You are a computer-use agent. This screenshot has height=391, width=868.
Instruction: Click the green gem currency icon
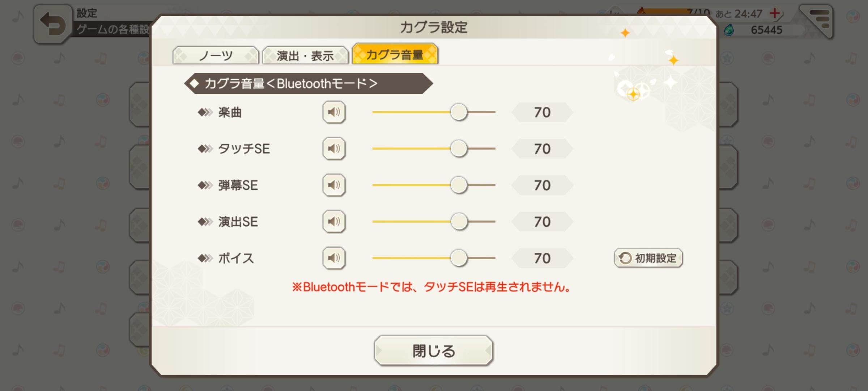tap(728, 30)
